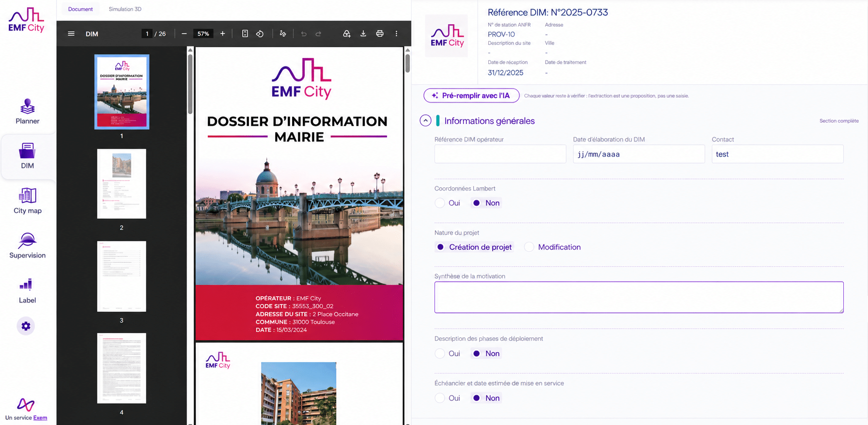Click the DIM document title in PDF toolbar

click(x=92, y=34)
